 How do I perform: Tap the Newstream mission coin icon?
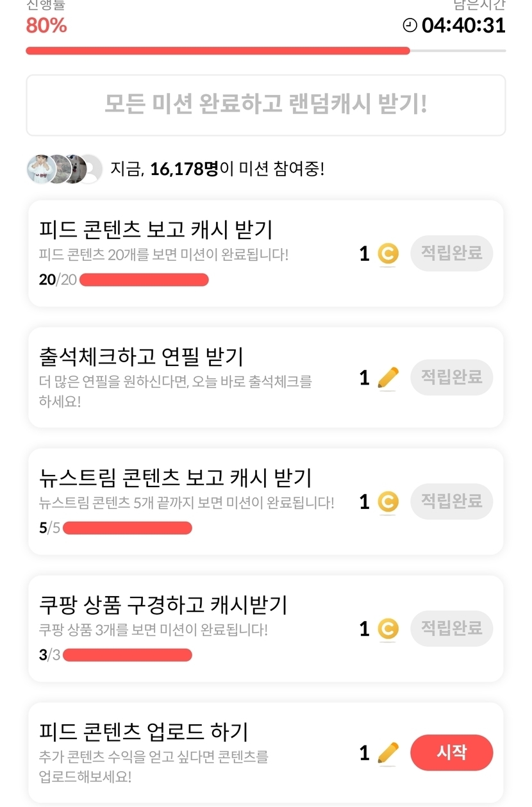(387, 502)
